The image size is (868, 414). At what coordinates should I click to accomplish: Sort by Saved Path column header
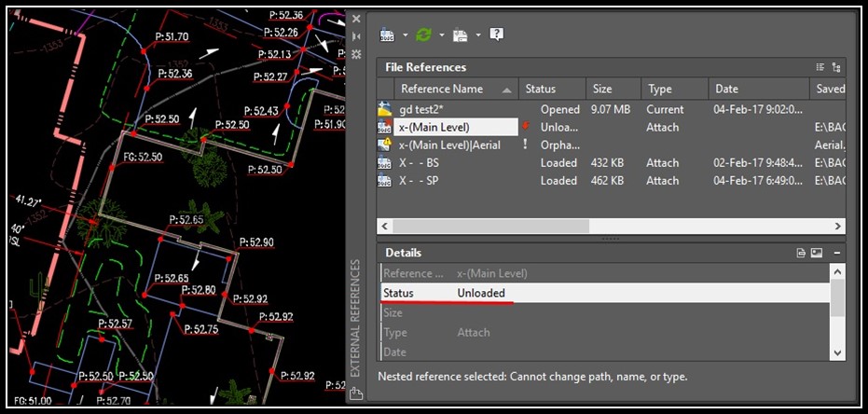(x=828, y=89)
